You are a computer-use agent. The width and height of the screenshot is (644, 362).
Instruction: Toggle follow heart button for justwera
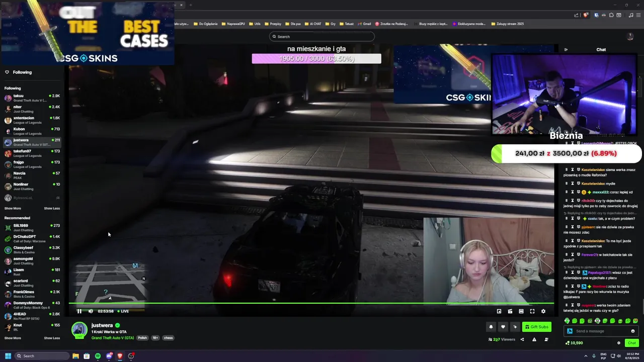[503, 327]
